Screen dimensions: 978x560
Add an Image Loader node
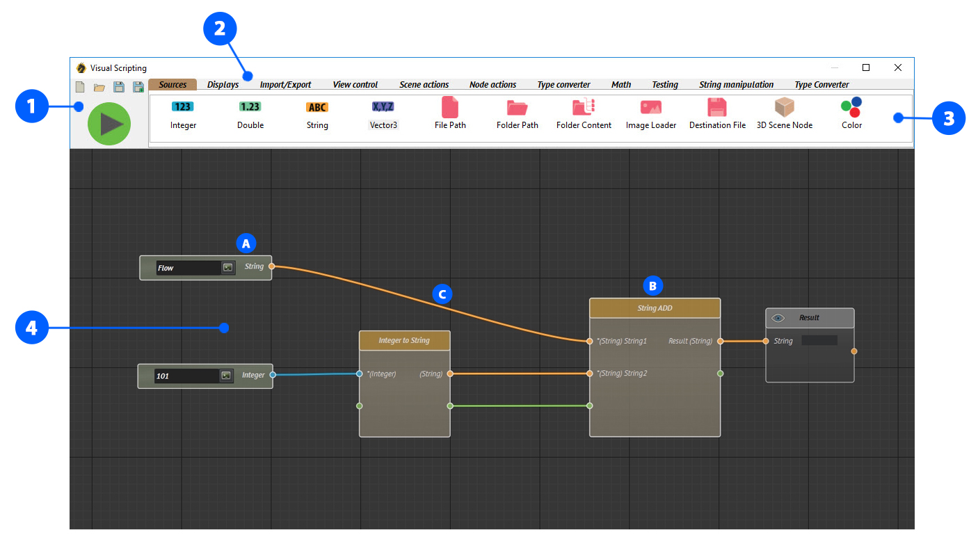[650, 114]
